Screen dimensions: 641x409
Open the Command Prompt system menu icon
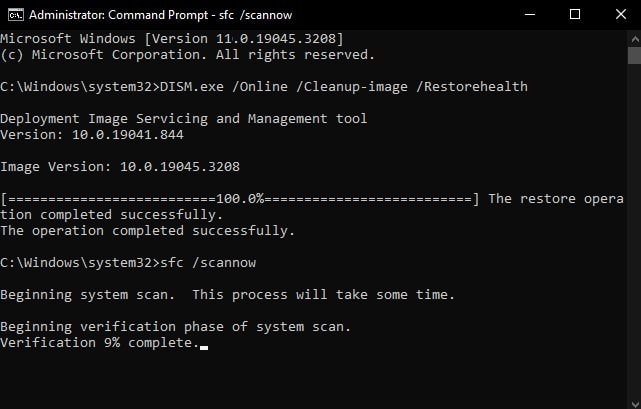pyautogui.click(x=12, y=14)
